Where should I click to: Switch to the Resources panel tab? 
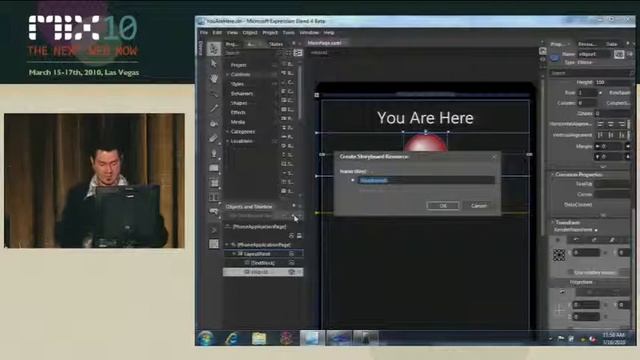point(587,44)
